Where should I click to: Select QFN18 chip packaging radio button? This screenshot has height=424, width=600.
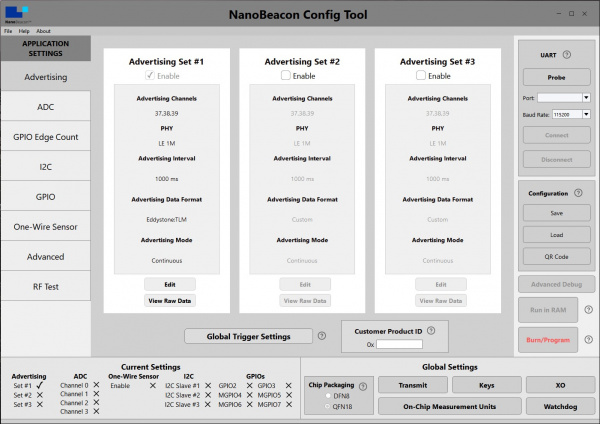328,406
